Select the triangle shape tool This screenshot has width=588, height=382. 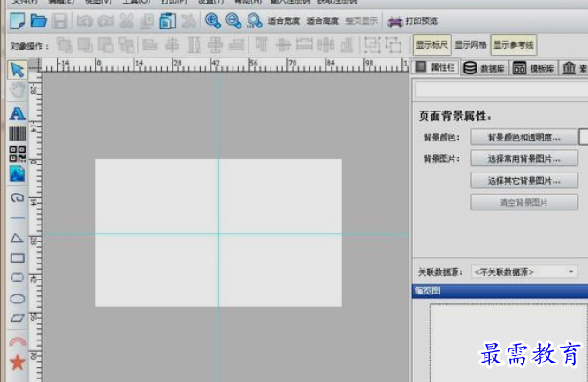[18, 238]
